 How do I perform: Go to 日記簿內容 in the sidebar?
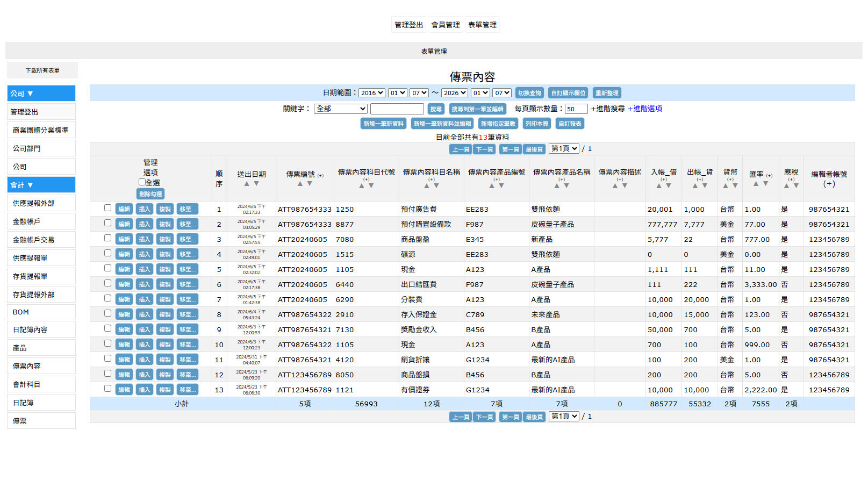41,329
